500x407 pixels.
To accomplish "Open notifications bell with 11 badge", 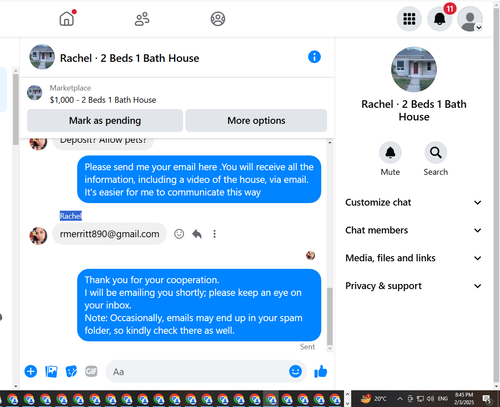I will click(x=440, y=19).
